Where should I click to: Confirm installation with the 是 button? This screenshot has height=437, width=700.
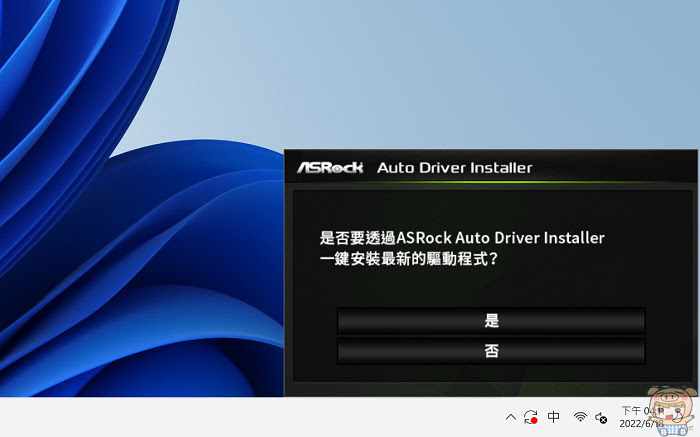click(x=491, y=320)
